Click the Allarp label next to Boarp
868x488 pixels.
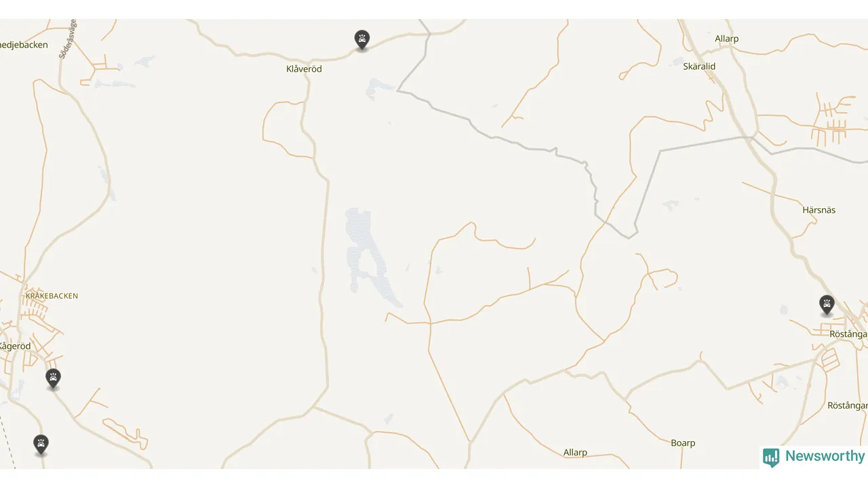tap(575, 453)
